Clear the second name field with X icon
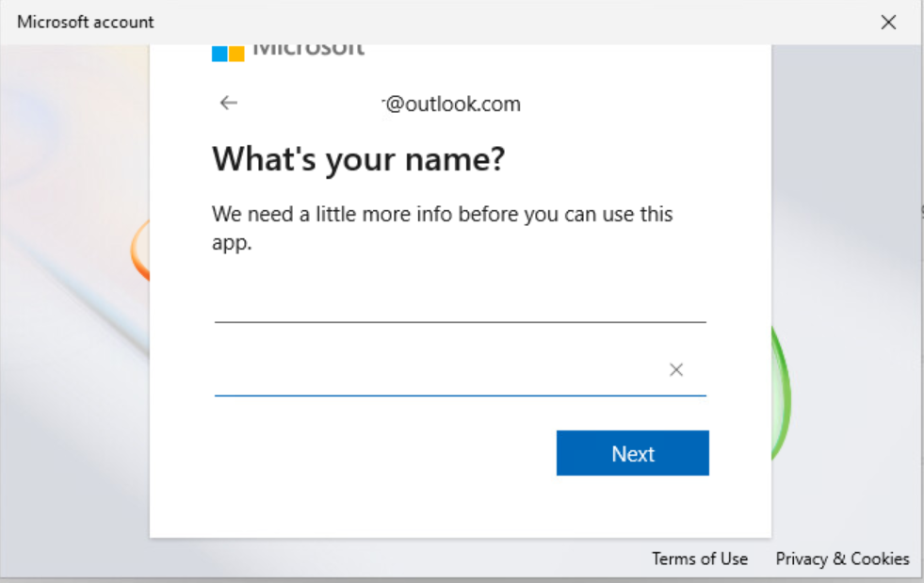924x583 pixels. pos(676,369)
